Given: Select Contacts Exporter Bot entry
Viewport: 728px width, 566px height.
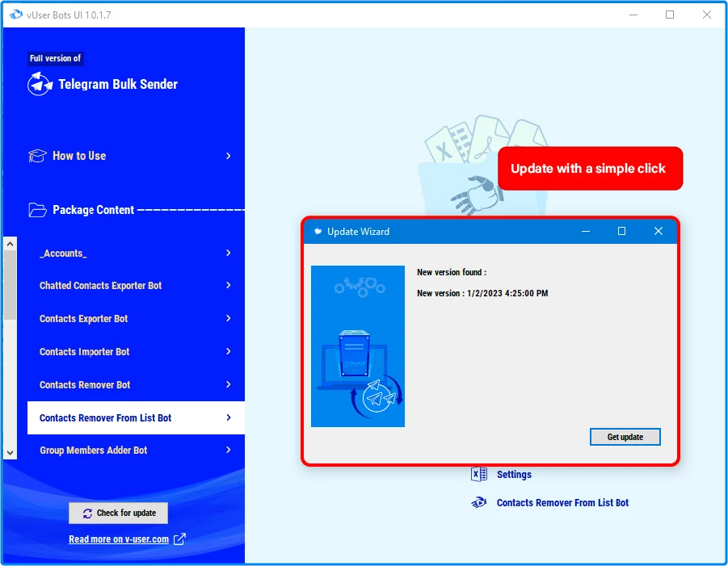Looking at the screenshot, I should click(x=136, y=318).
